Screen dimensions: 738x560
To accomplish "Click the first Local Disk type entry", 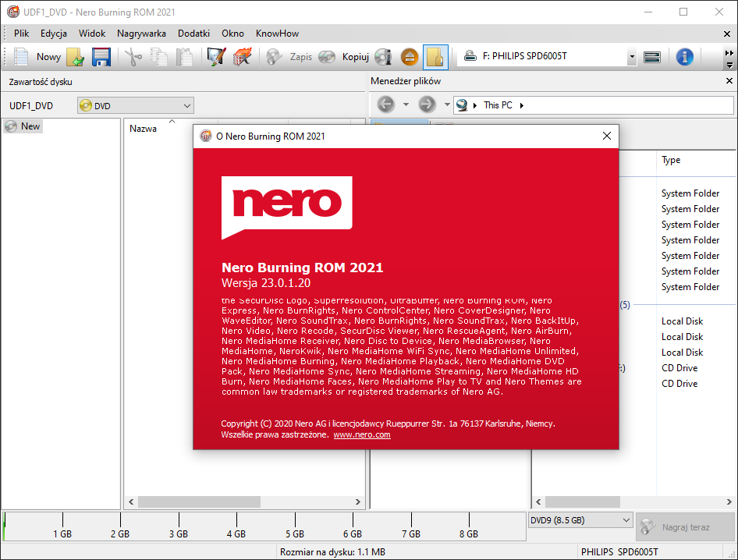I will [x=682, y=321].
